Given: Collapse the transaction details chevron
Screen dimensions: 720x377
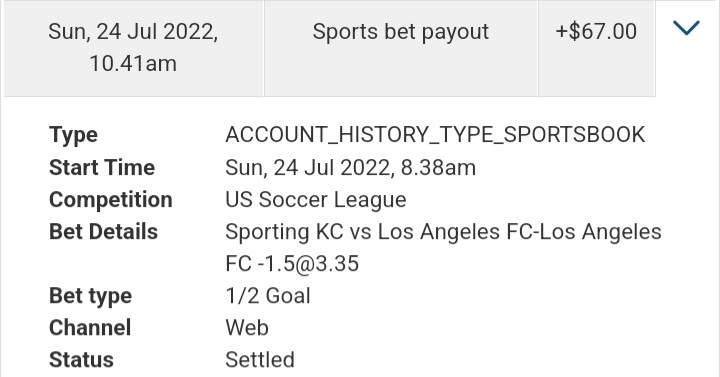Looking at the screenshot, I should pyautogui.click(x=686, y=28).
